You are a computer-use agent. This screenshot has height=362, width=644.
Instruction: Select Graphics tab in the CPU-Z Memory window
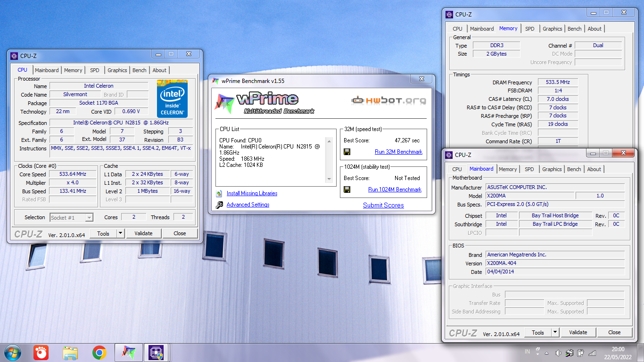coord(553,29)
